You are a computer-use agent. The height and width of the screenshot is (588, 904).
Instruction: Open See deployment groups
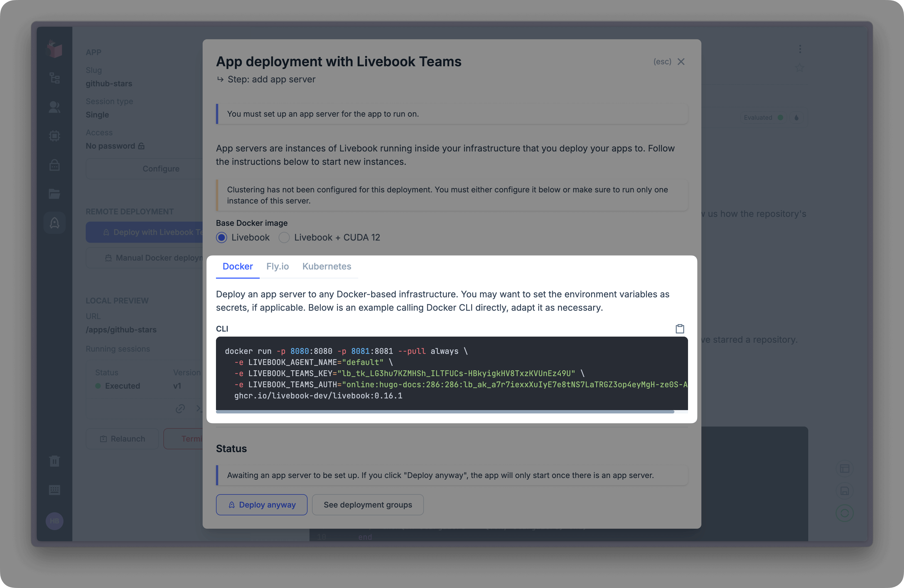pos(367,504)
